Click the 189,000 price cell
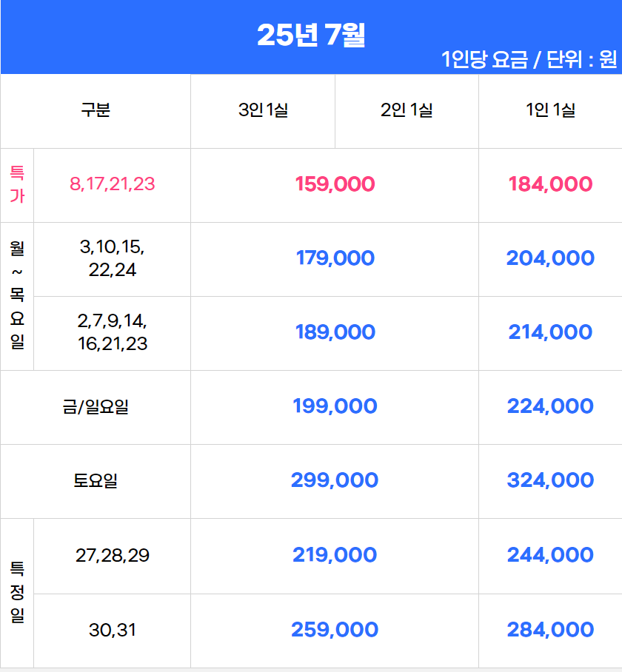Screen dimensions: 622x672 coord(335,332)
